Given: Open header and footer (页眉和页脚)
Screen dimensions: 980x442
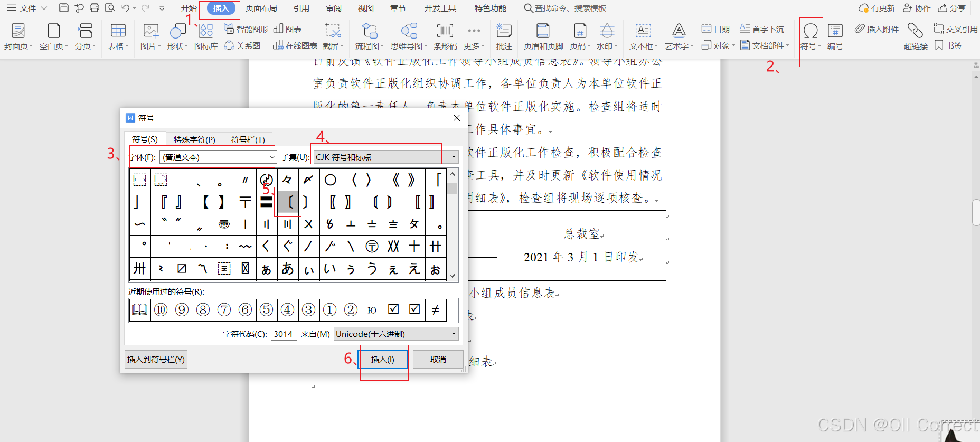Looking at the screenshot, I should [x=543, y=36].
